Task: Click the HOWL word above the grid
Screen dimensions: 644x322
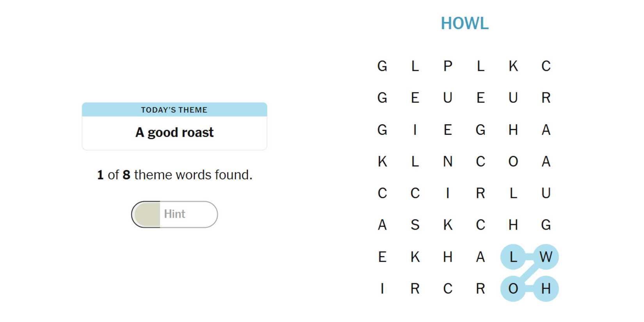Action: (464, 23)
